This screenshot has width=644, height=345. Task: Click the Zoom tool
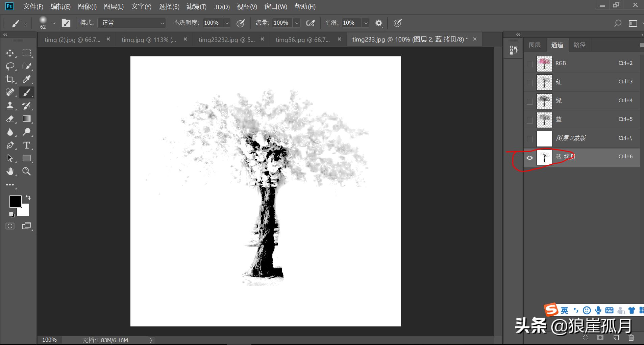[x=26, y=171]
